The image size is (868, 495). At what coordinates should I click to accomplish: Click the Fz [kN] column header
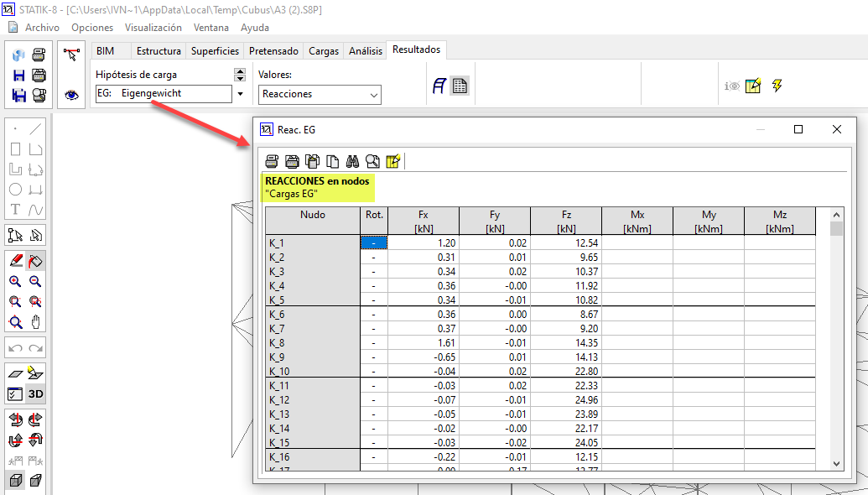pyautogui.click(x=566, y=221)
